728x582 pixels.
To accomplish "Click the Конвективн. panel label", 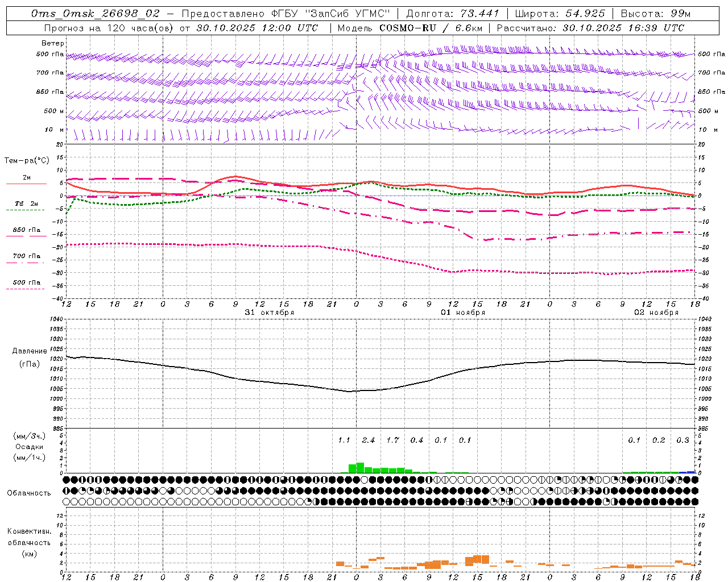I will coord(30,531).
